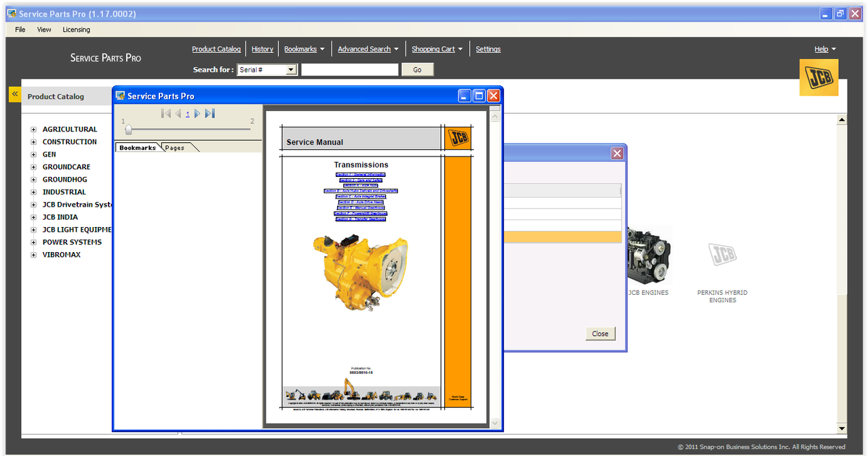Image resolution: width=868 pixels, height=456 pixels.
Task: Open the History link
Action: pyautogui.click(x=262, y=49)
